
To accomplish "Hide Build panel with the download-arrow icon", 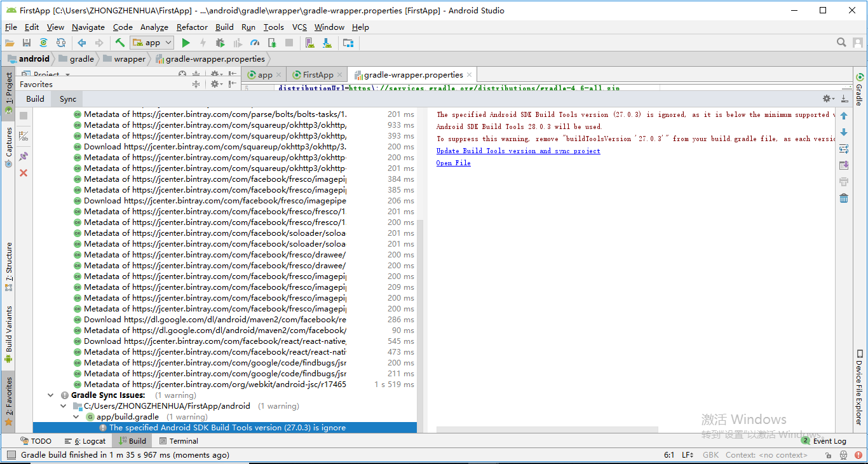I will pos(844,99).
